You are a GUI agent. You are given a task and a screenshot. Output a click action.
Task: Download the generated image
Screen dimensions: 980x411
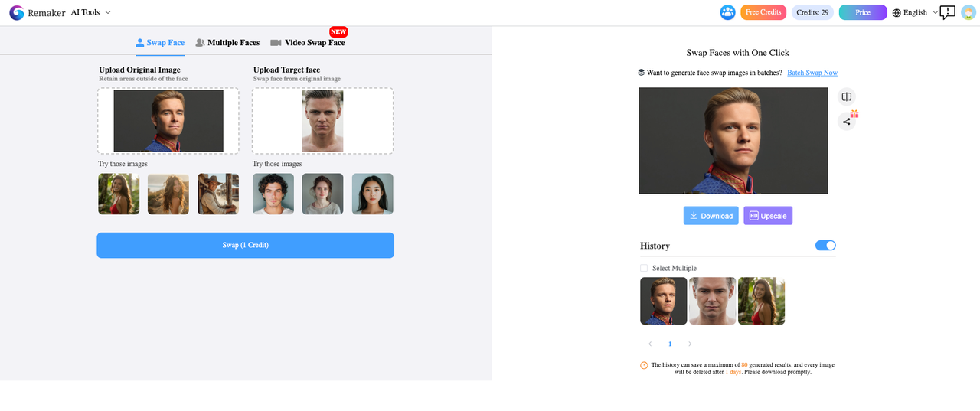point(711,216)
